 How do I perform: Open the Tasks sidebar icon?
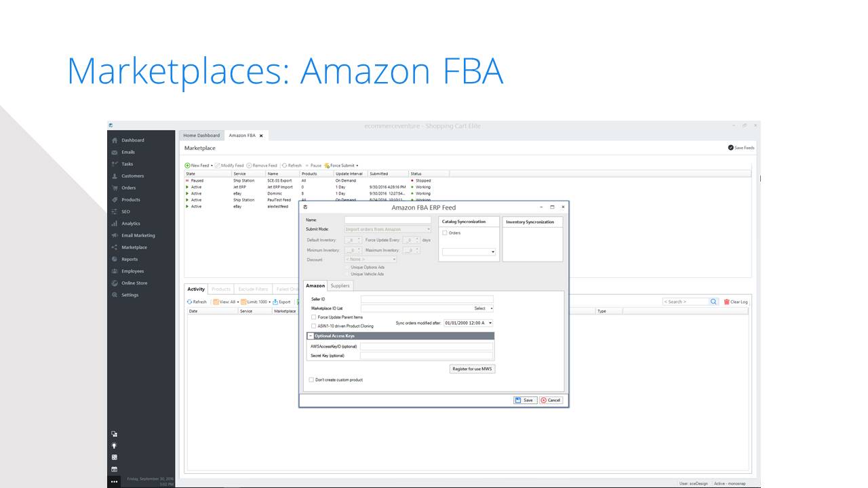[x=115, y=164]
